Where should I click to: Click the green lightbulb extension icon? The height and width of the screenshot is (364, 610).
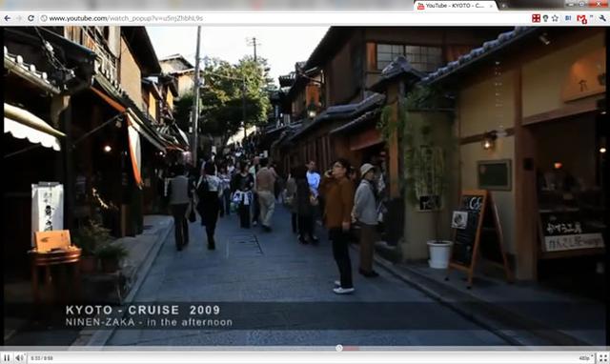545,18
